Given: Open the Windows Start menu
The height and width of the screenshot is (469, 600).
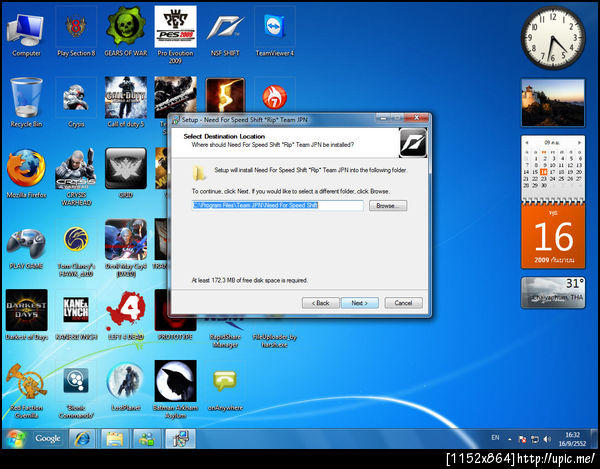Looking at the screenshot, I should click(15, 439).
